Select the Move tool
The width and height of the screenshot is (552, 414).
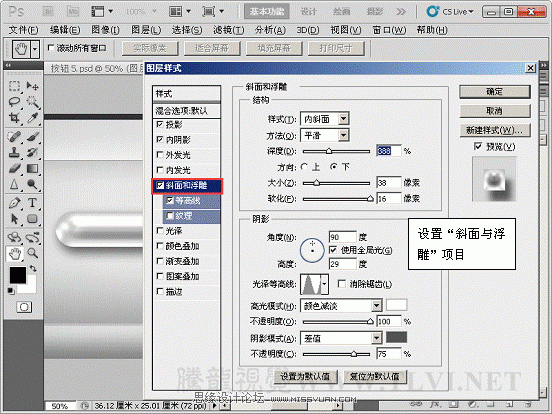32,86
